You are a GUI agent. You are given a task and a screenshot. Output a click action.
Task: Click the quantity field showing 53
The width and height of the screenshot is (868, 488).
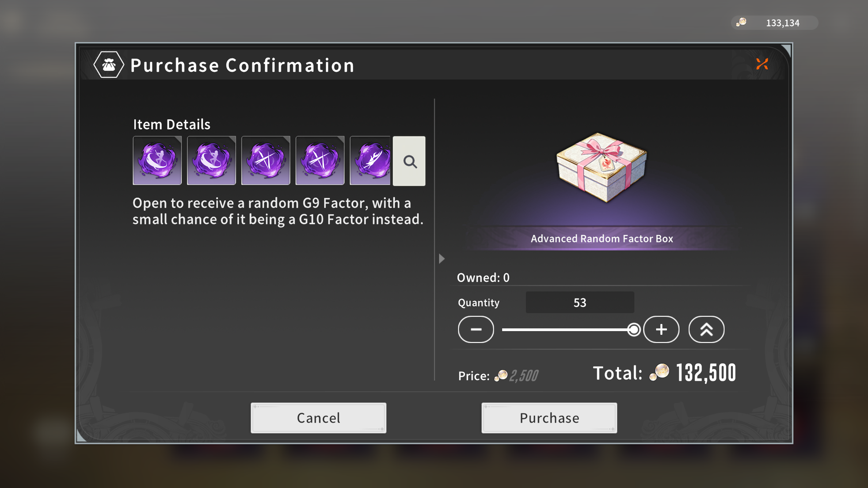coord(580,302)
